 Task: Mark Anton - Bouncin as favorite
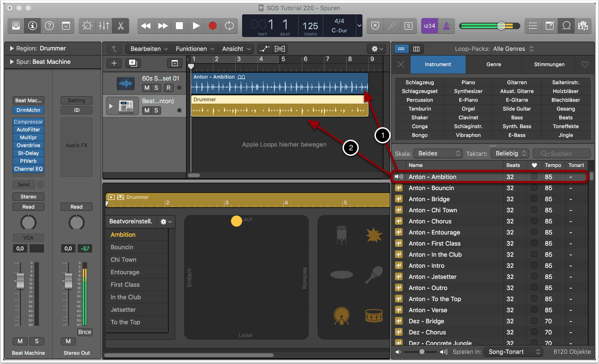point(534,188)
